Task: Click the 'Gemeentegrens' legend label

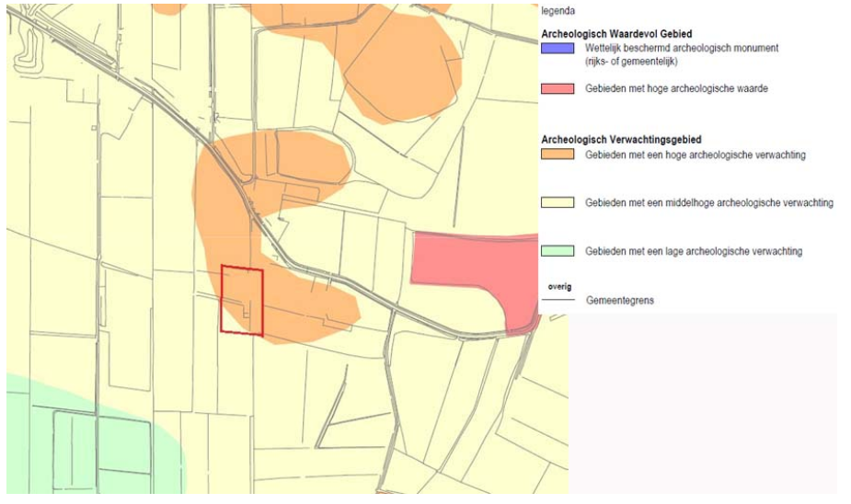Action: click(620, 301)
